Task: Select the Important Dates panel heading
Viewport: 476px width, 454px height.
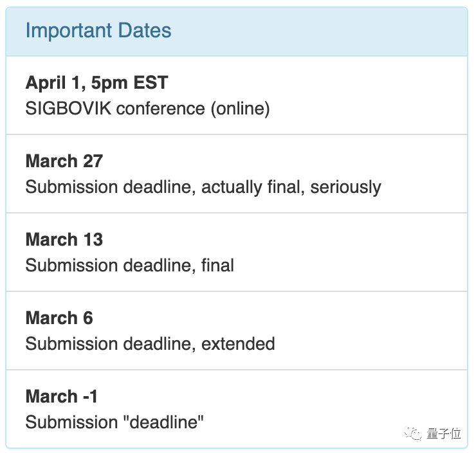Action: [98, 31]
